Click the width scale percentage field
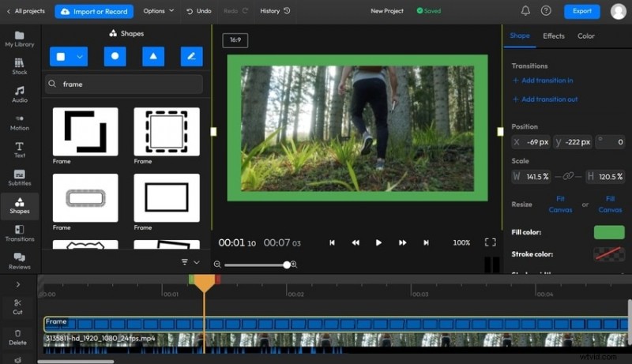 coord(531,176)
